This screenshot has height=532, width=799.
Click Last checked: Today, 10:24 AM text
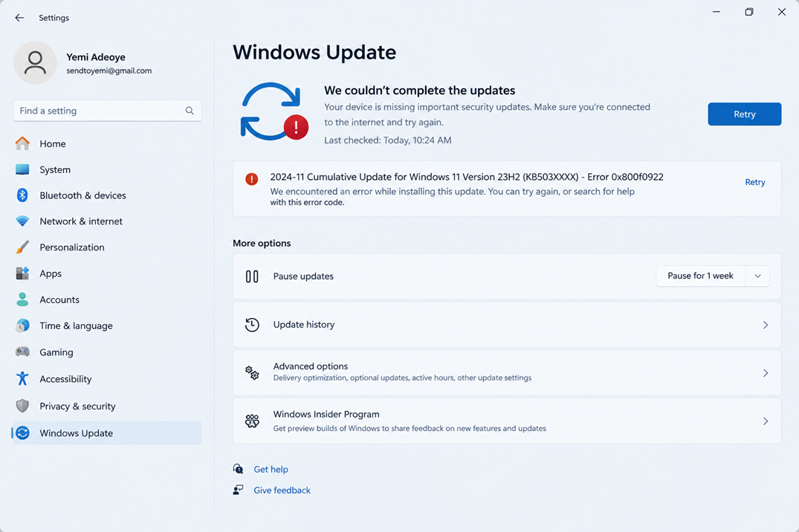(x=388, y=140)
